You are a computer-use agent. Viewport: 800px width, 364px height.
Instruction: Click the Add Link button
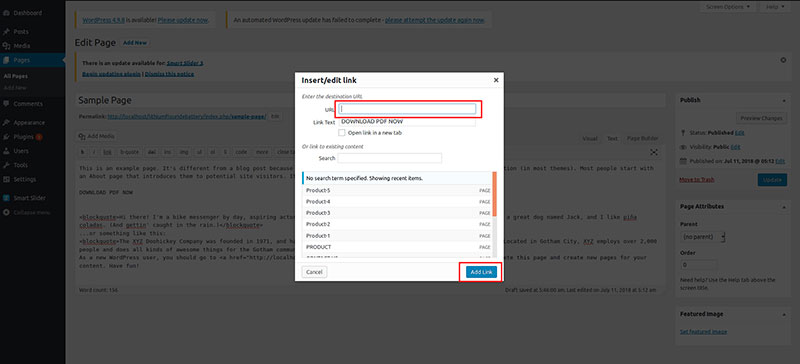(481, 272)
